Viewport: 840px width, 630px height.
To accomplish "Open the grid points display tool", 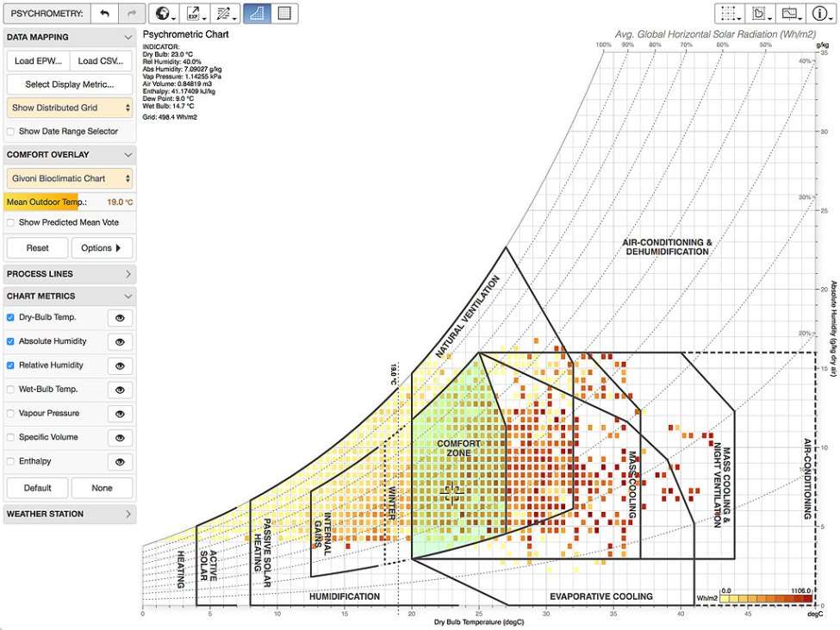I will (x=727, y=13).
